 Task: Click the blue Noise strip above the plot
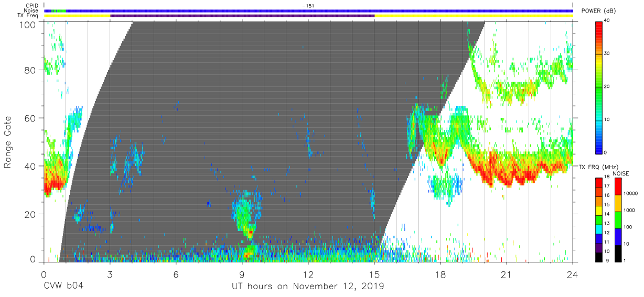point(308,10)
